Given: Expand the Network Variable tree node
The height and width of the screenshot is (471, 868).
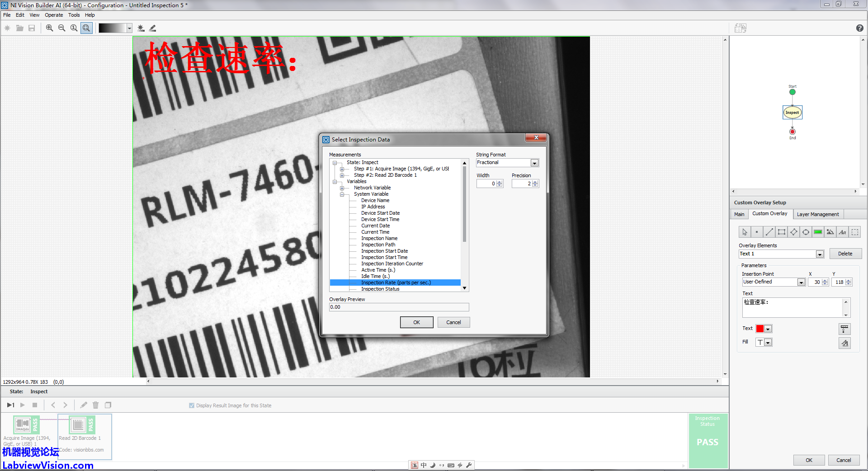Looking at the screenshot, I should click(x=342, y=188).
